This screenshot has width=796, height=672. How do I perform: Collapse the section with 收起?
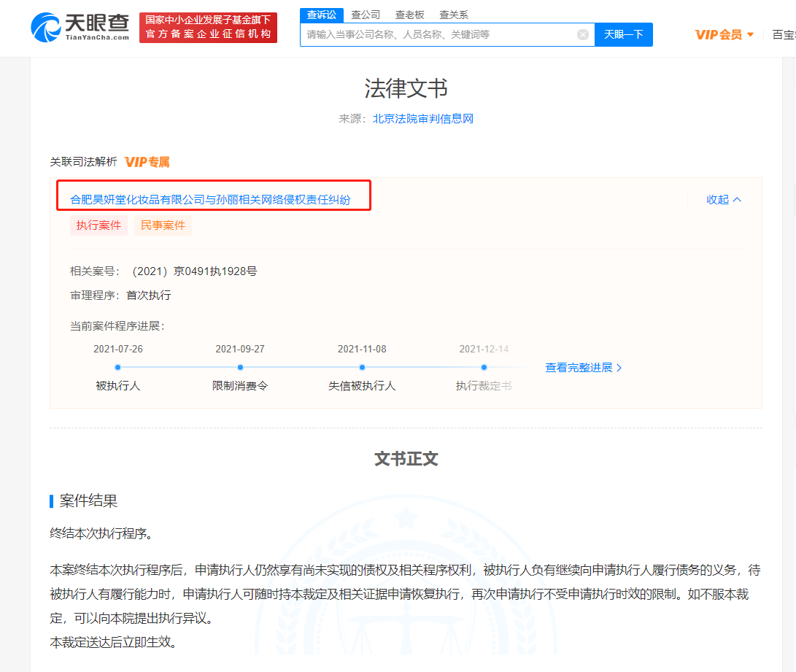724,199
